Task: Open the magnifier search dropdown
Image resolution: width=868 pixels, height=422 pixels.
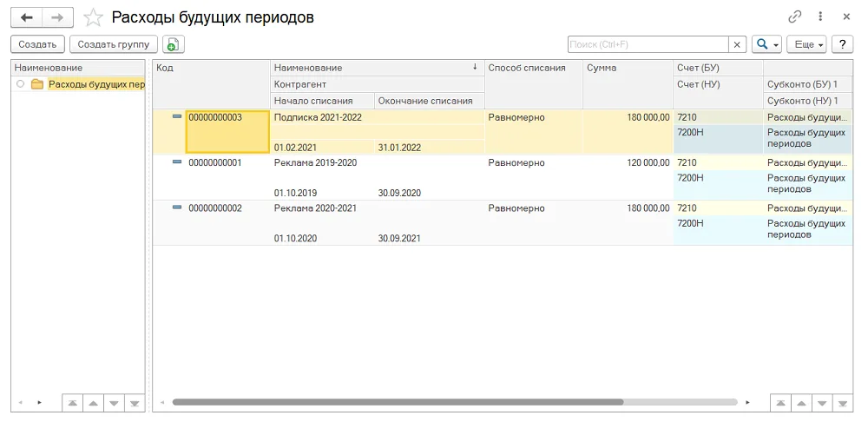Action: [x=766, y=44]
